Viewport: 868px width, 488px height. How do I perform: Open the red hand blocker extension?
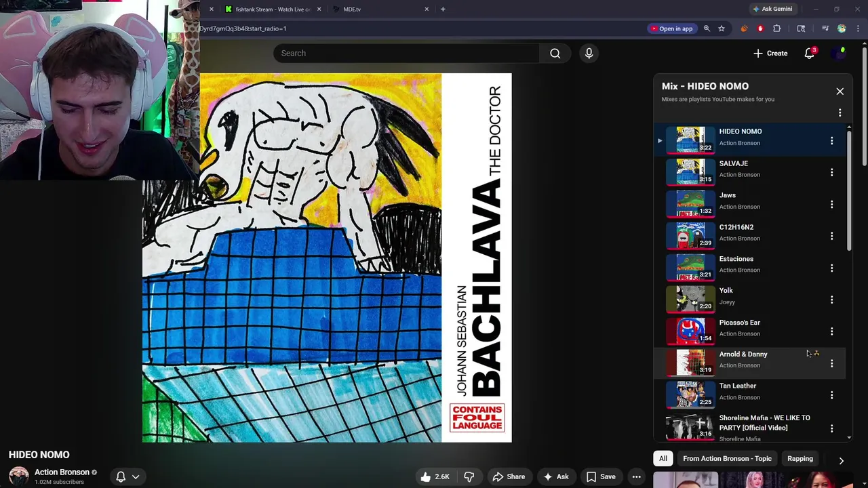(760, 28)
